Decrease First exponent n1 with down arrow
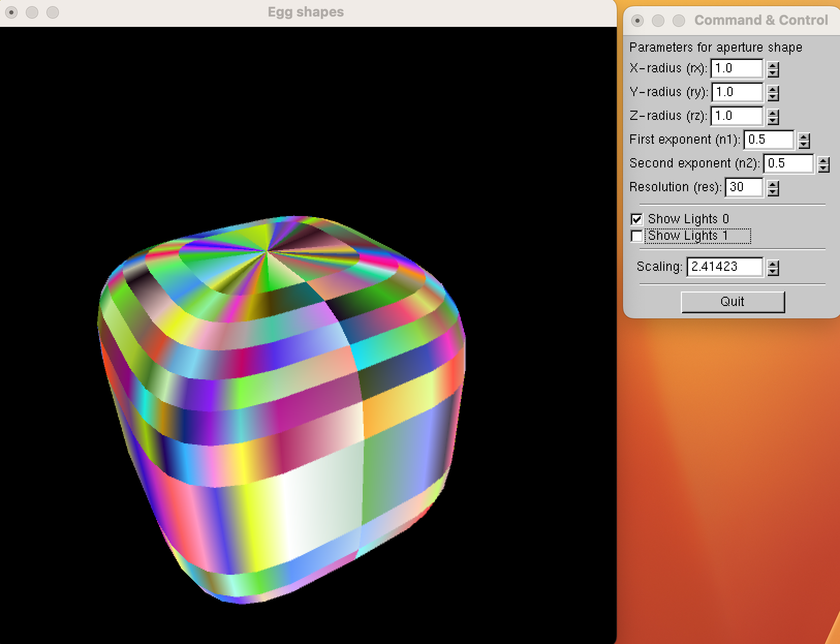840x644 pixels. coord(804,144)
